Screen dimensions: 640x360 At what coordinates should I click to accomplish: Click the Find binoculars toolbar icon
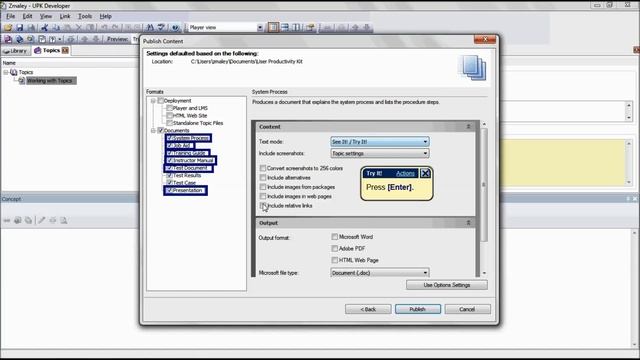[x=150, y=27]
